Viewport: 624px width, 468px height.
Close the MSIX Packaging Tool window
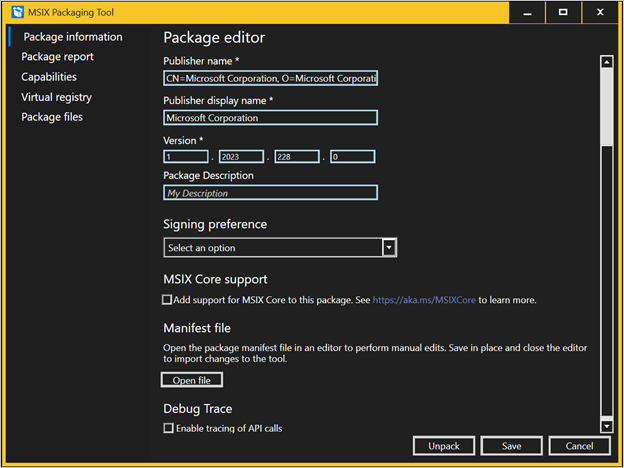(600, 13)
